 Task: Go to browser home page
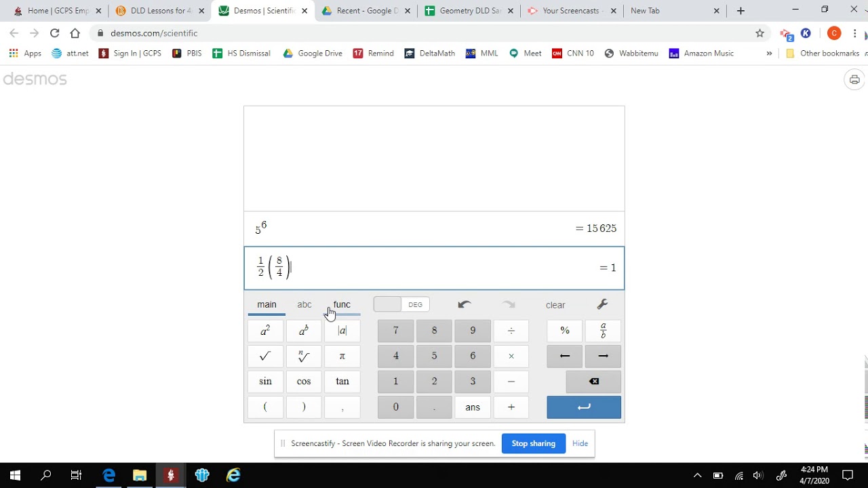click(75, 33)
